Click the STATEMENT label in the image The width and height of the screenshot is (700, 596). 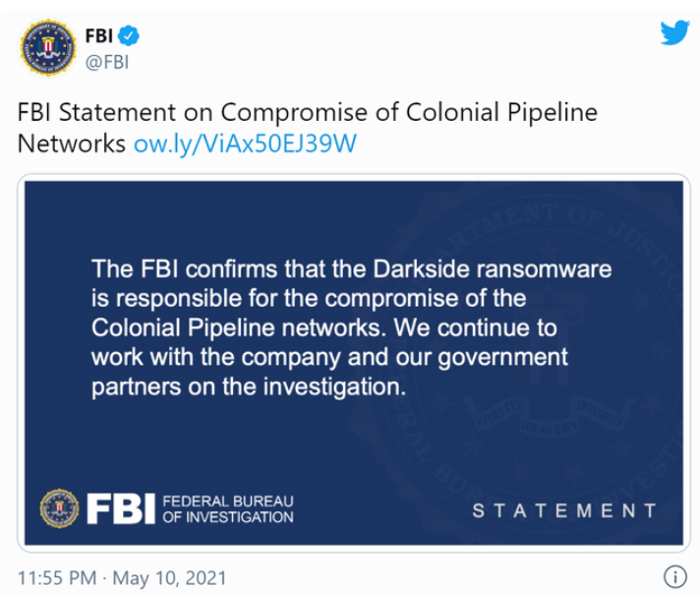pos(564,510)
